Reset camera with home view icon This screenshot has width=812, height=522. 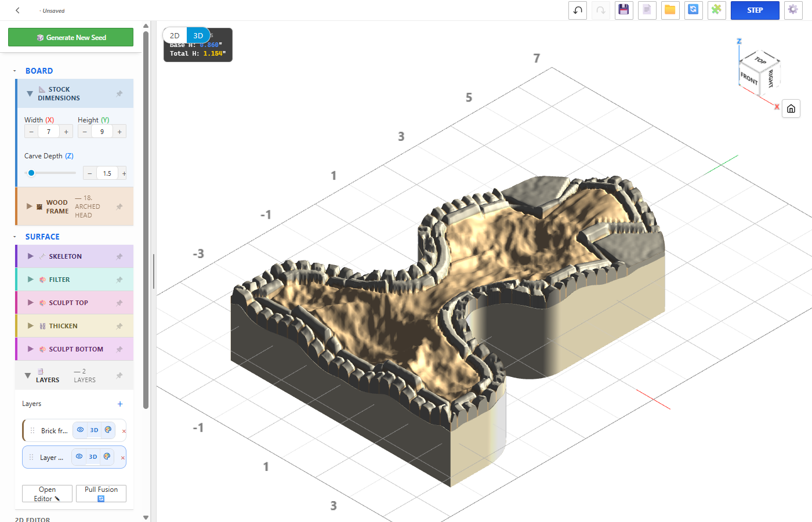[x=791, y=108]
